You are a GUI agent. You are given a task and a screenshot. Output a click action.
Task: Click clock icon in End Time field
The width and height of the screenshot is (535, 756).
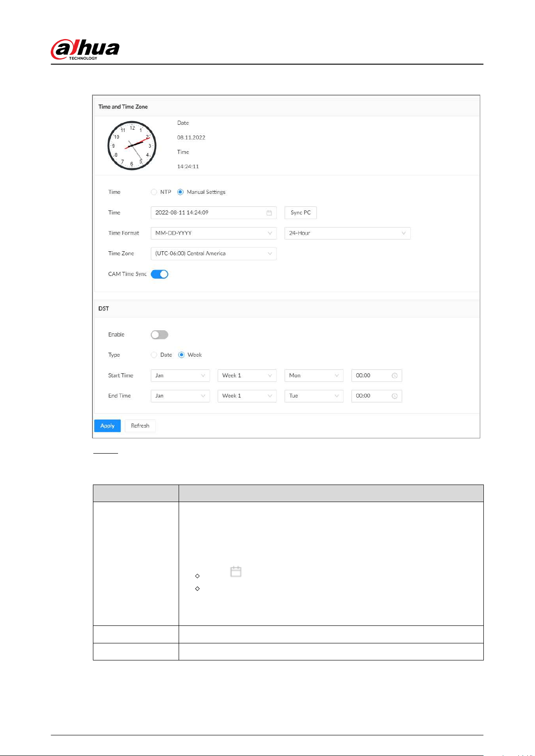[x=395, y=396]
